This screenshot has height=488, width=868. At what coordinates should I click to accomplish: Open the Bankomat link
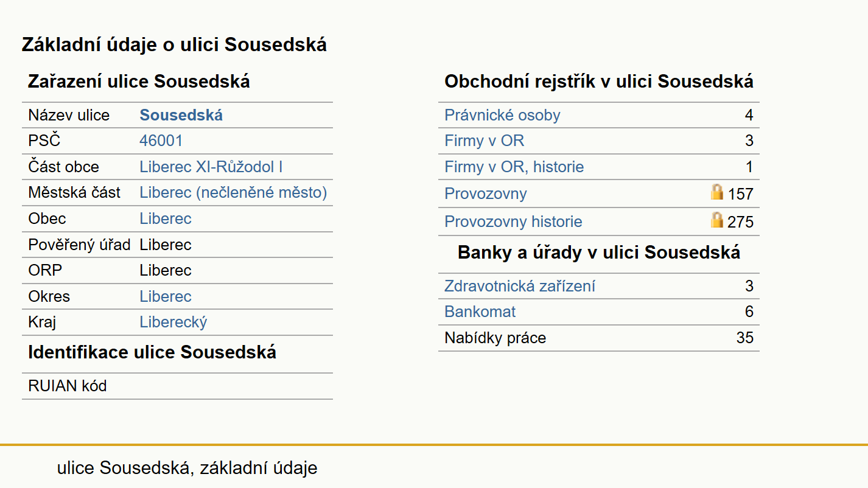coord(480,312)
